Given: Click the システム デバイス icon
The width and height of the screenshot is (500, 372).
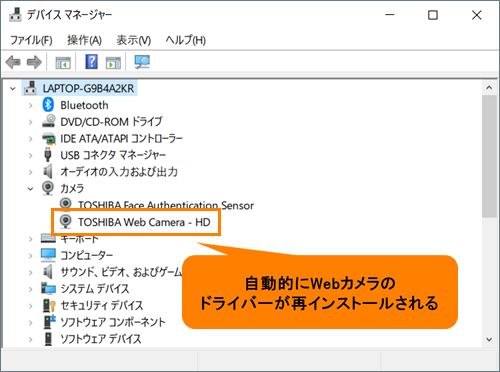Looking at the screenshot, I should (49, 288).
